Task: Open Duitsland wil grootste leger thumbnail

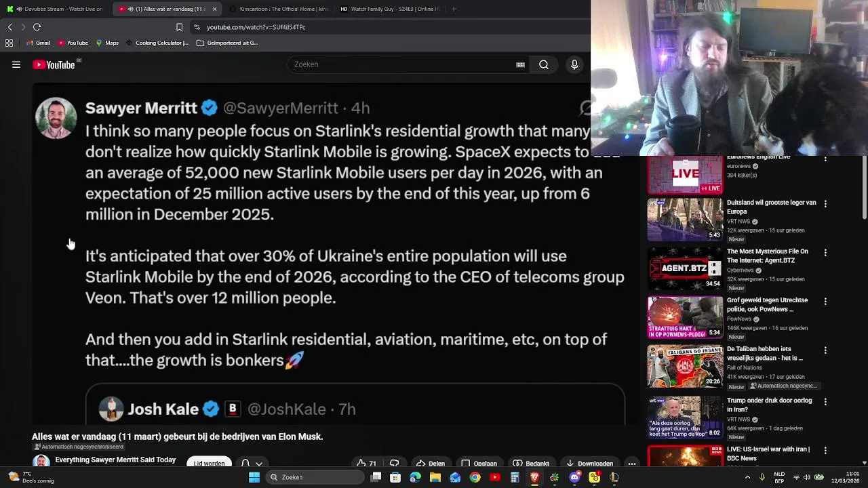Action: 685,220
